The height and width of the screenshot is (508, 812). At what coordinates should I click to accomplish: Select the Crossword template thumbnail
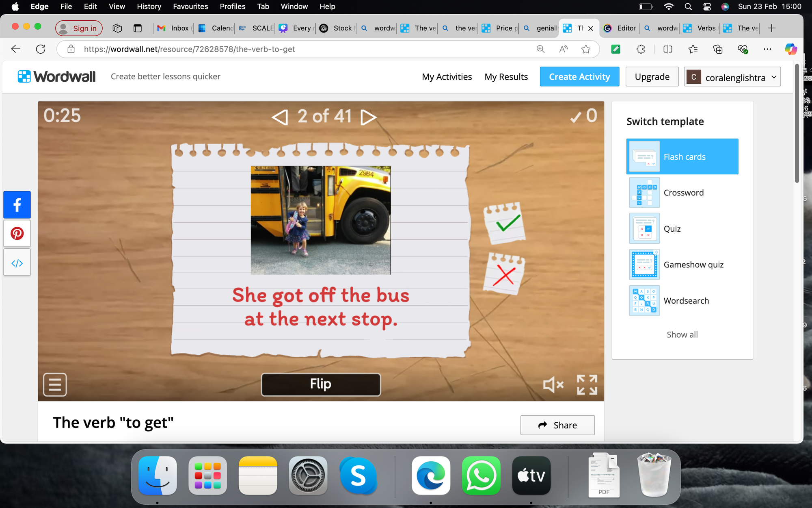(644, 193)
